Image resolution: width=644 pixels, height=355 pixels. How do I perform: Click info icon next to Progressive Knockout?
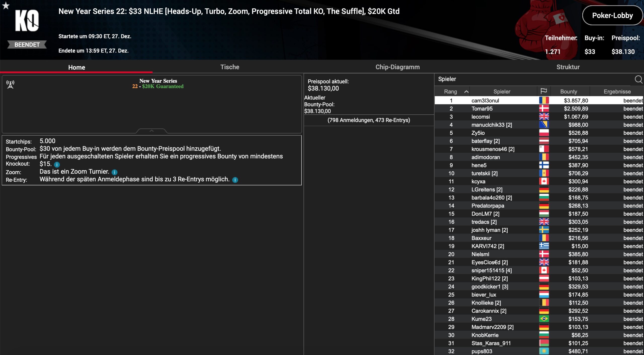coord(57,165)
